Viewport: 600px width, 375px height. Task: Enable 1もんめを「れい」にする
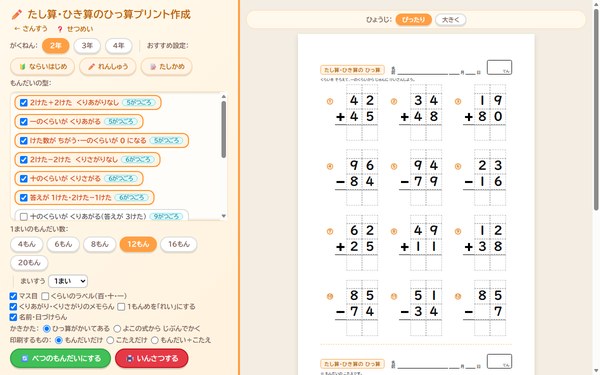coord(121,307)
